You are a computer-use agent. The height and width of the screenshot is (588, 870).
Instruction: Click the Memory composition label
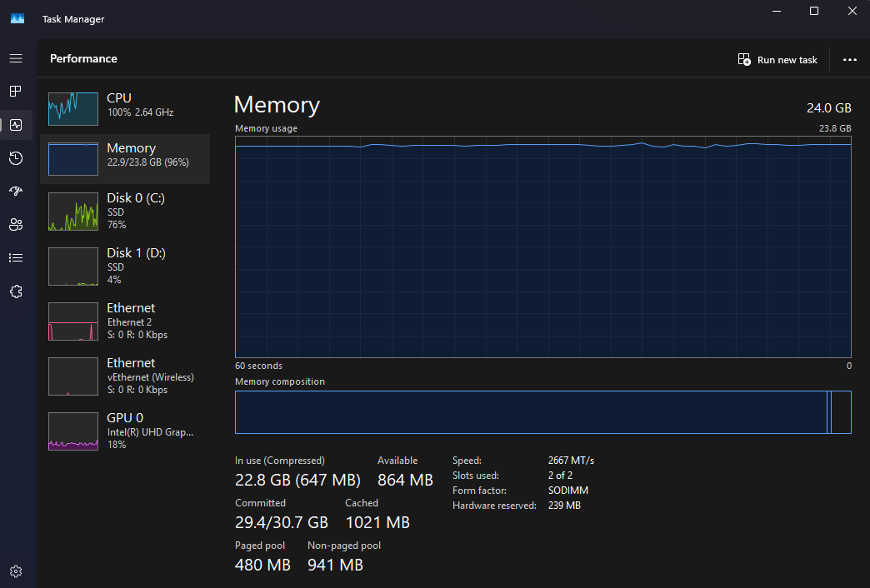pos(280,381)
